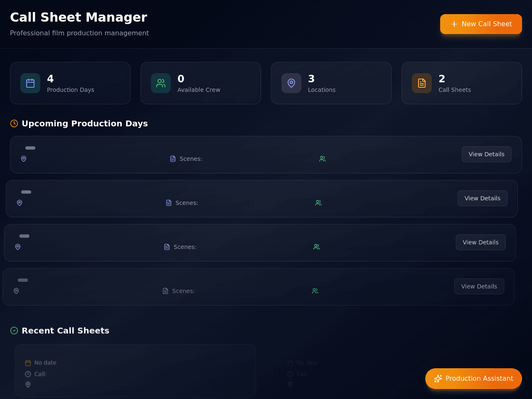Click the status pill in second production day row
Viewport: 532px width, 399px height.
26,192
